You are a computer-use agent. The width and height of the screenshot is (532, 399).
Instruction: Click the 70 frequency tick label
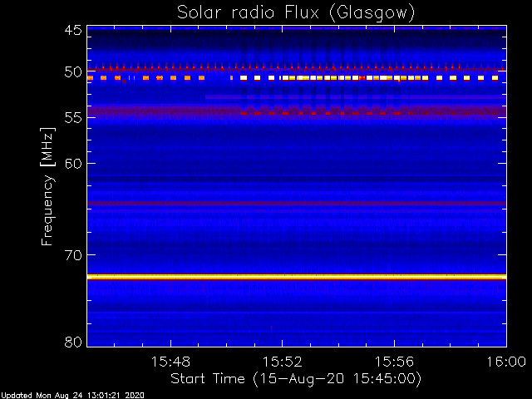click(x=73, y=255)
